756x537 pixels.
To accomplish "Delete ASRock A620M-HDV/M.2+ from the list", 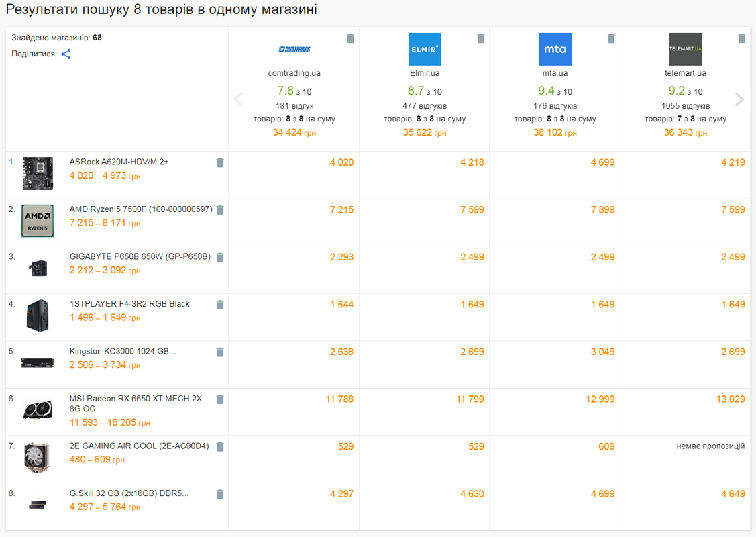I will 220,162.
